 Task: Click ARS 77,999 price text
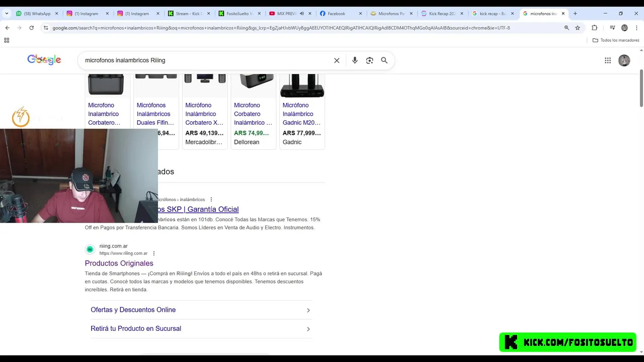[x=301, y=133]
